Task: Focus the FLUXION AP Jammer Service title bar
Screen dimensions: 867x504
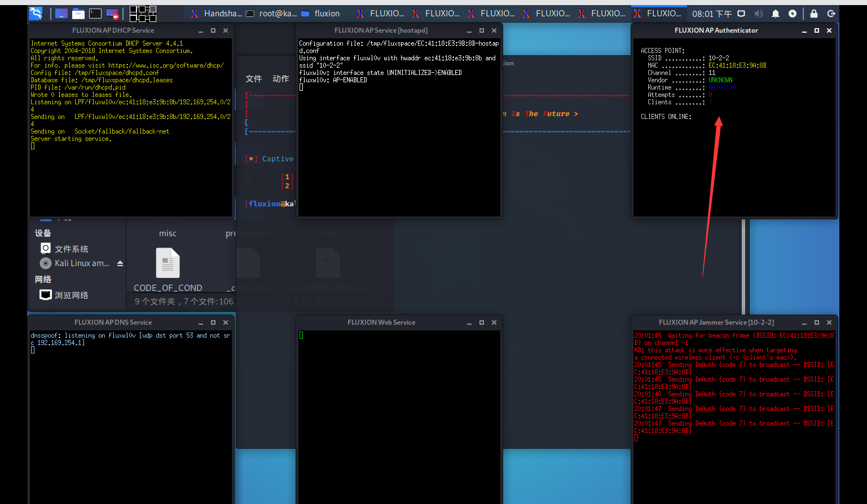Action: [x=716, y=322]
